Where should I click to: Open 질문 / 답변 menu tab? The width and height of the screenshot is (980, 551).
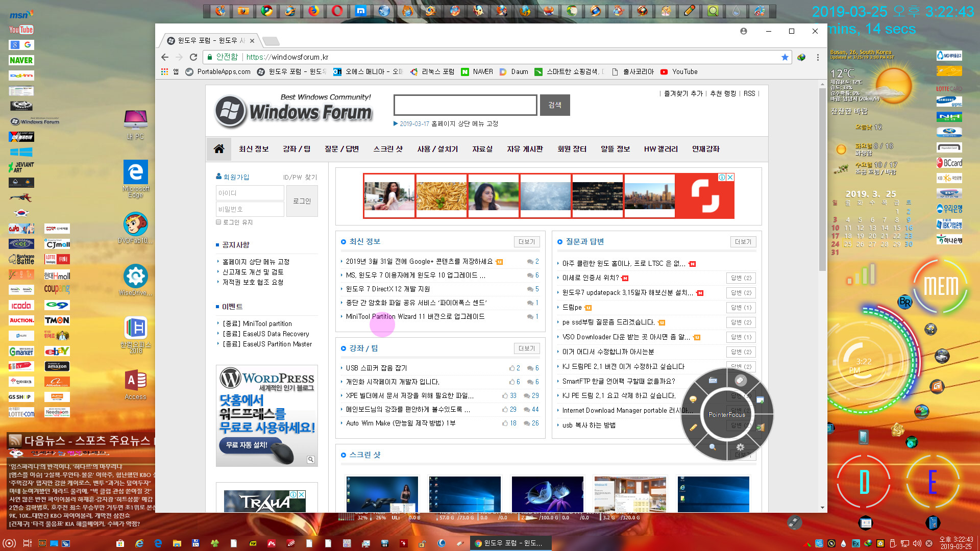pyautogui.click(x=342, y=149)
